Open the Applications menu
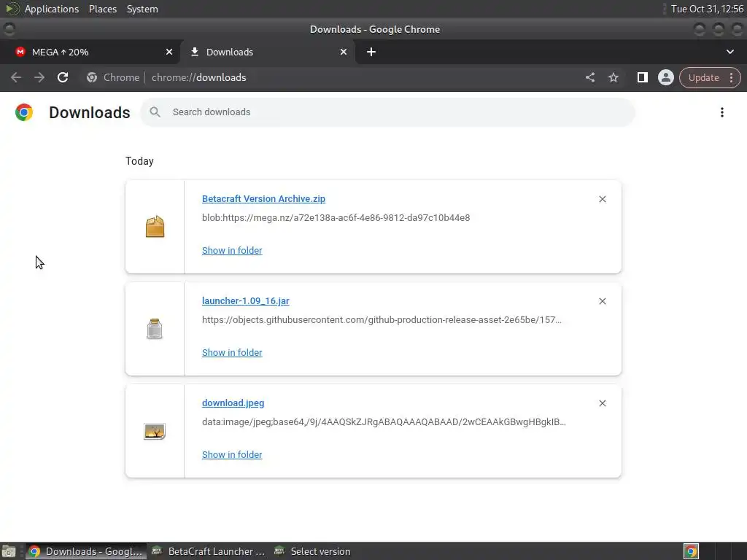 click(x=52, y=9)
